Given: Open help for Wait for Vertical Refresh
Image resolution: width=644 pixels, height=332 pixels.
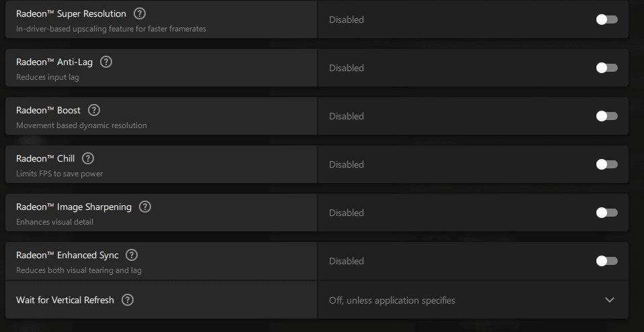Looking at the screenshot, I should pos(128,300).
